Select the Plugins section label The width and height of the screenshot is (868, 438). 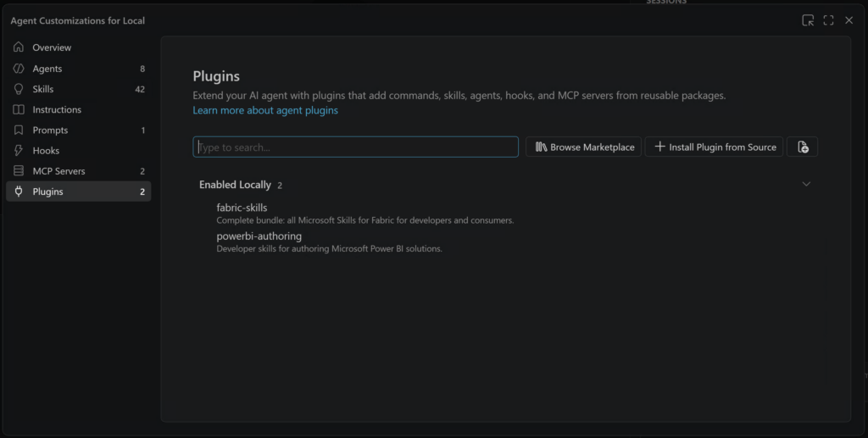(x=47, y=191)
